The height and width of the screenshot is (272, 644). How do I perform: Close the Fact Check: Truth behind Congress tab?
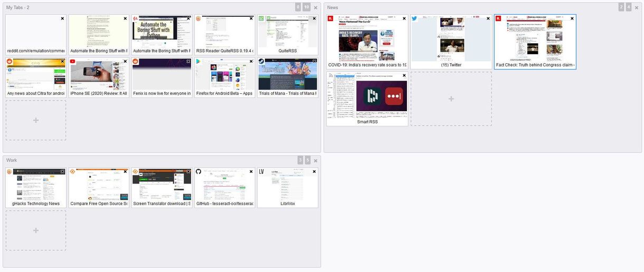[x=572, y=18]
